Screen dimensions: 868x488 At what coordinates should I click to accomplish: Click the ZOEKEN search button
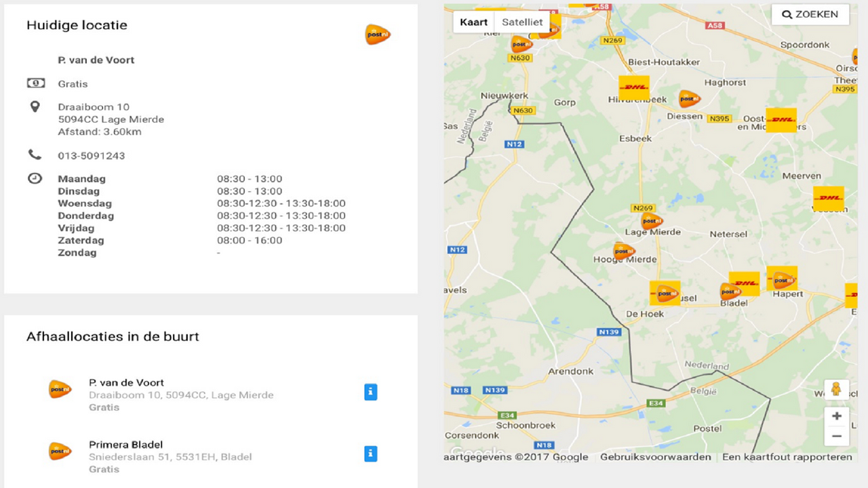[x=810, y=14]
